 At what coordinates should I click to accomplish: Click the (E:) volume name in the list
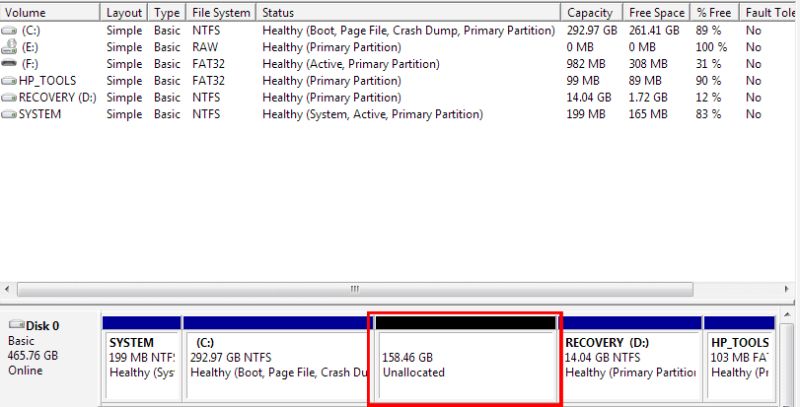click(x=30, y=47)
